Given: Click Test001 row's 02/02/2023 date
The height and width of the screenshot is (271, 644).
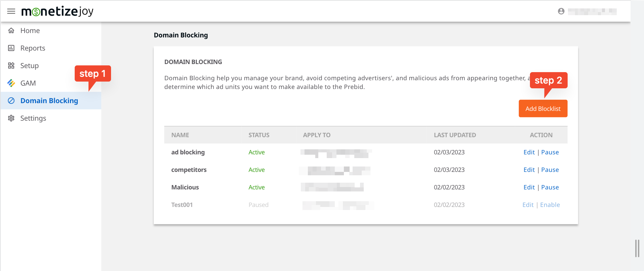Looking at the screenshot, I should pos(449,205).
